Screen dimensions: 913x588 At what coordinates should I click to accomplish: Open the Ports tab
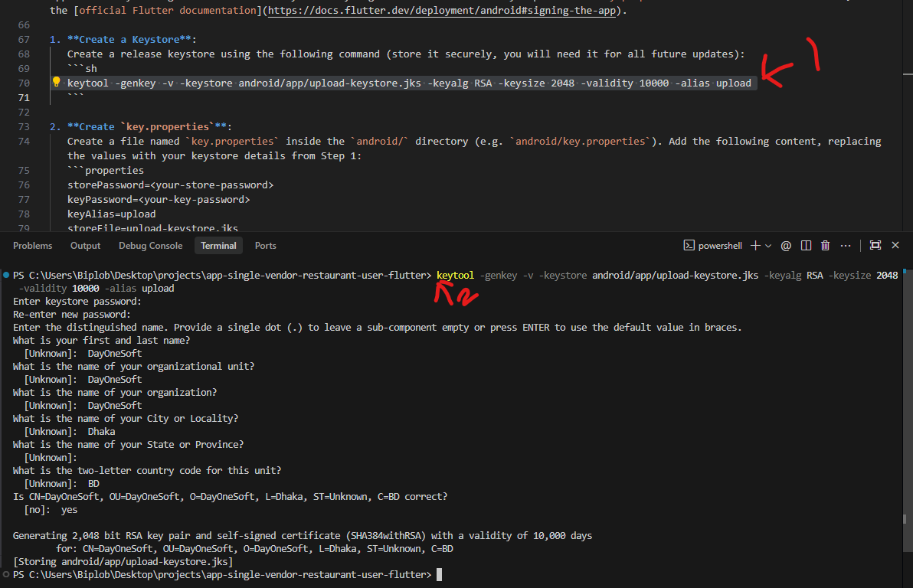tap(265, 246)
